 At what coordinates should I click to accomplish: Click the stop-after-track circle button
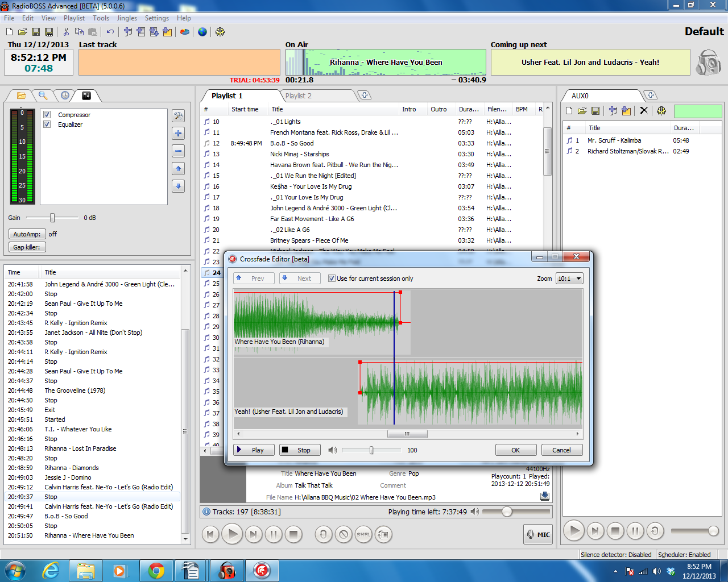[344, 534]
